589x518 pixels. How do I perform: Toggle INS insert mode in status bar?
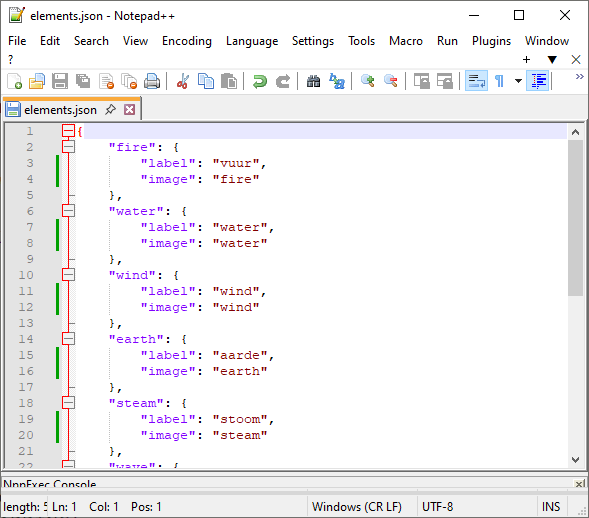[x=551, y=507]
